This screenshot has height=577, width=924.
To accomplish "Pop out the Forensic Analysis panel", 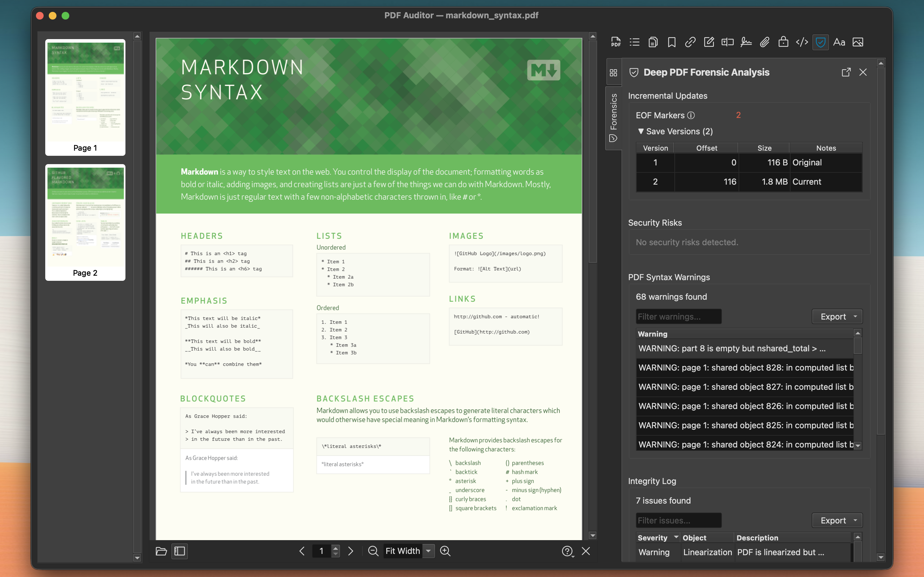I will point(846,72).
